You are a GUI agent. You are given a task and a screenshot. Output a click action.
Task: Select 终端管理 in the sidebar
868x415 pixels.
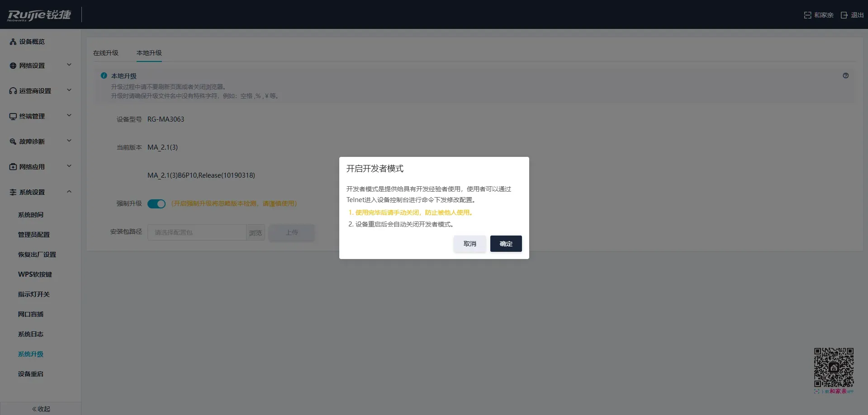12,116
